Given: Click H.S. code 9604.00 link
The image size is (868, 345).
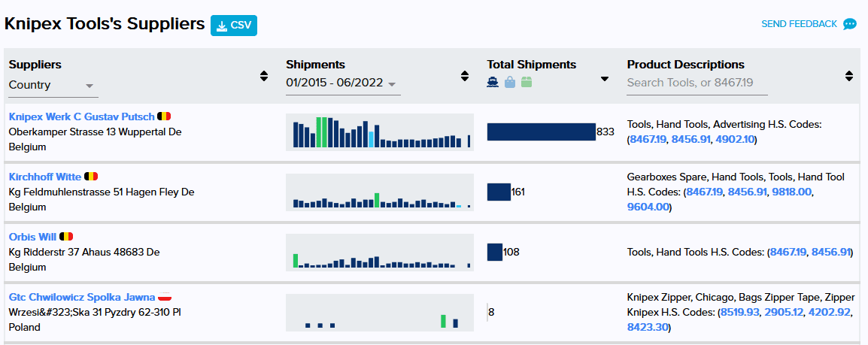Looking at the screenshot, I should [647, 207].
